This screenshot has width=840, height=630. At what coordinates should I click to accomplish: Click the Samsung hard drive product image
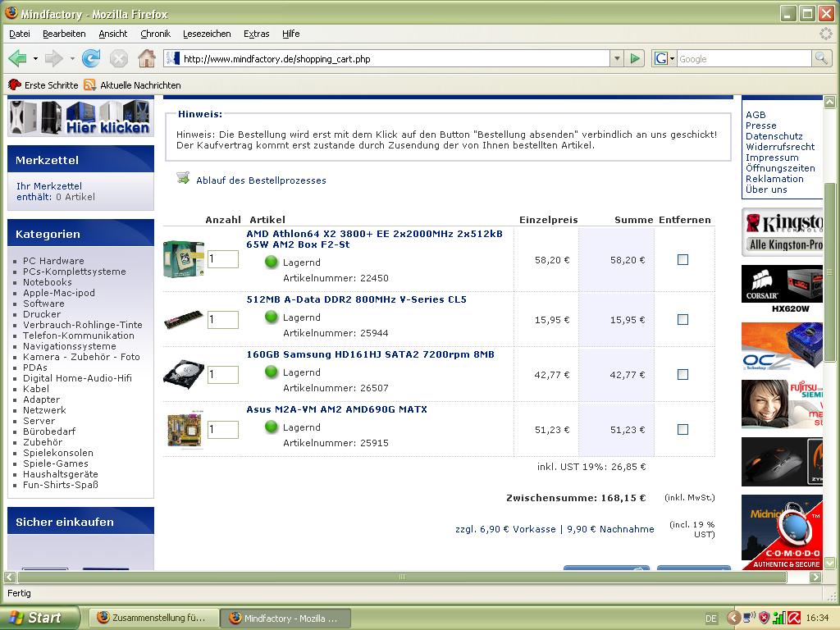pos(184,374)
